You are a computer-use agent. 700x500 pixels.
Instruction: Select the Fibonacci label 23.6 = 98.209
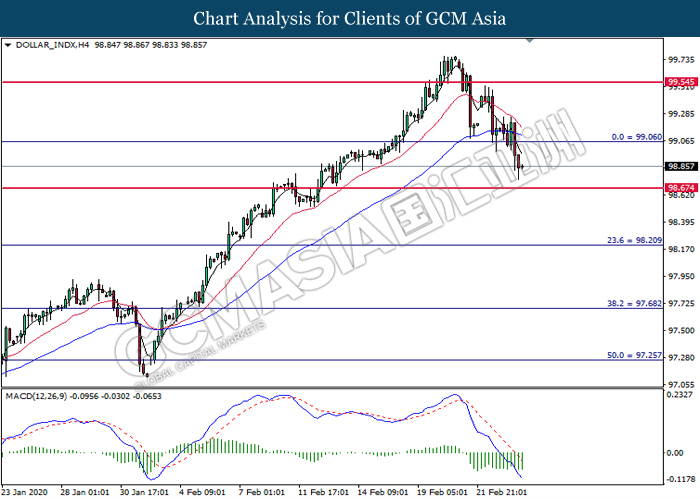pyautogui.click(x=634, y=240)
